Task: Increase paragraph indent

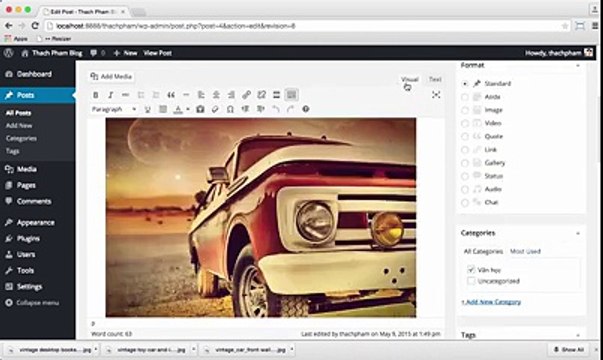Action: [x=261, y=110]
